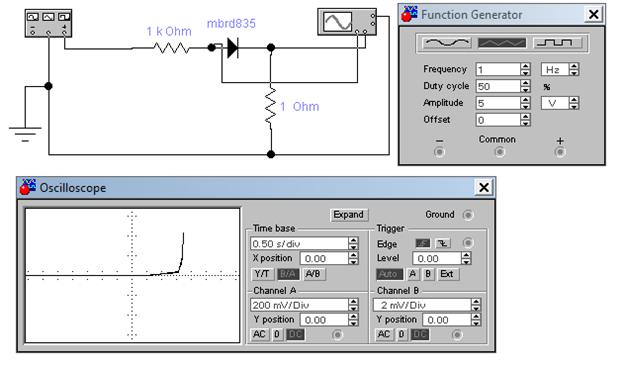The image size is (623, 370).
Task: Adjust the Frequency value stepper
Action: coord(525,70)
